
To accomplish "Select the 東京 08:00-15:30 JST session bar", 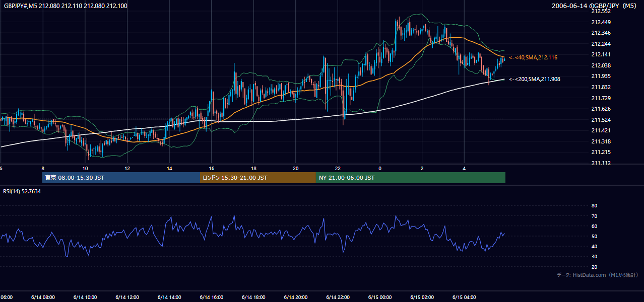I will 121,178.
